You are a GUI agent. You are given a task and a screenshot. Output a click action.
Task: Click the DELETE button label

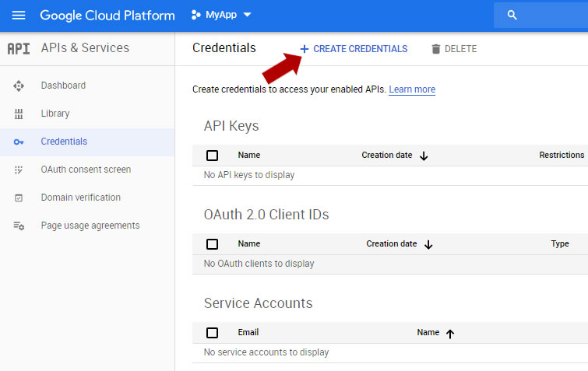tap(460, 49)
